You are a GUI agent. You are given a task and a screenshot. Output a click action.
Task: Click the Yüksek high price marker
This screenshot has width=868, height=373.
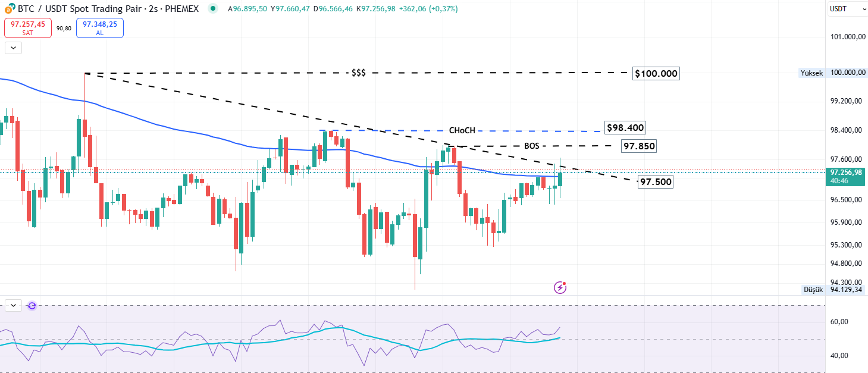click(x=811, y=73)
